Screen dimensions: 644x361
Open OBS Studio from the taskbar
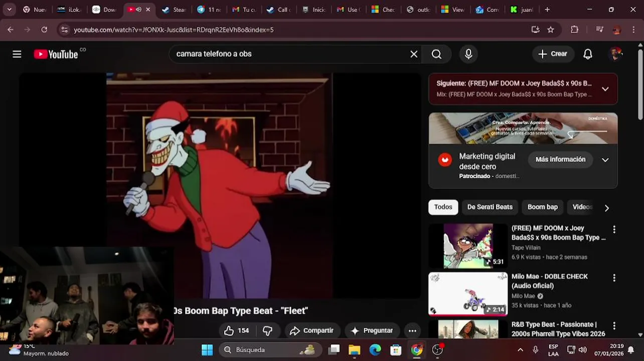[x=438, y=349]
